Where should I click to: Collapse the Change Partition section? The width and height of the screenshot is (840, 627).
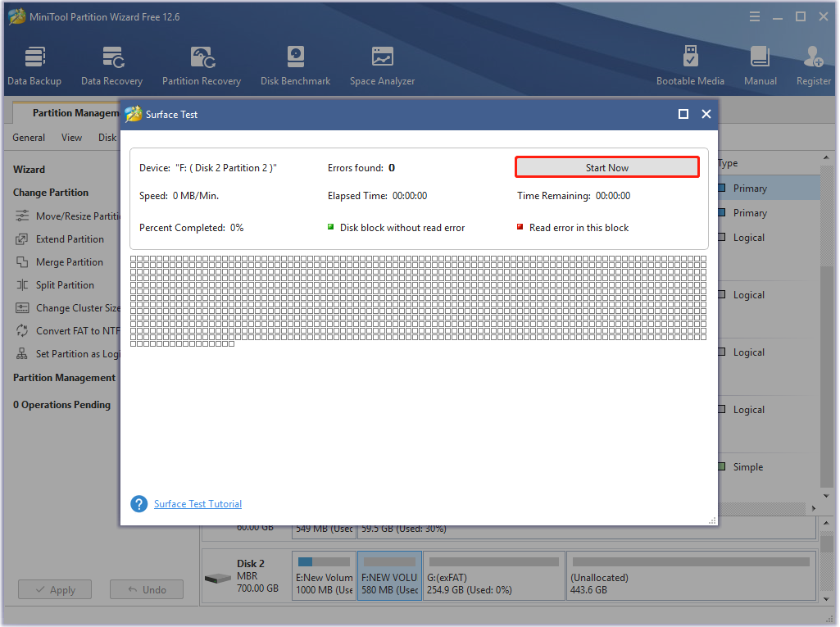pyautogui.click(x=51, y=193)
